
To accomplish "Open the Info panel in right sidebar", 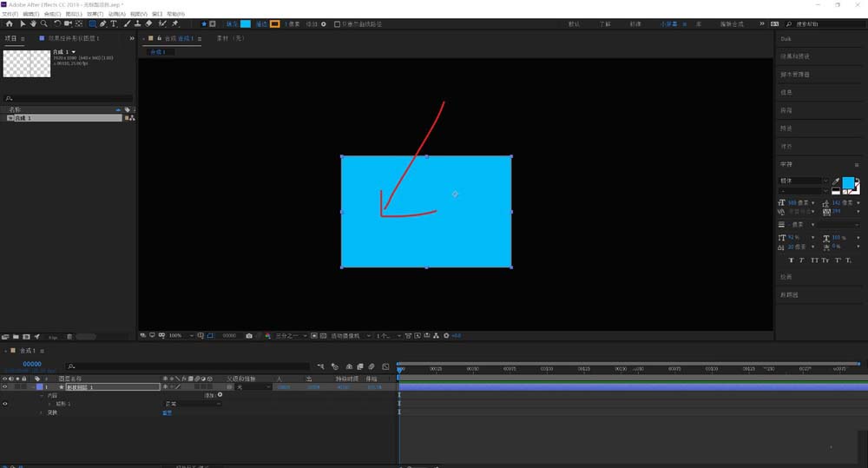I will click(x=786, y=93).
